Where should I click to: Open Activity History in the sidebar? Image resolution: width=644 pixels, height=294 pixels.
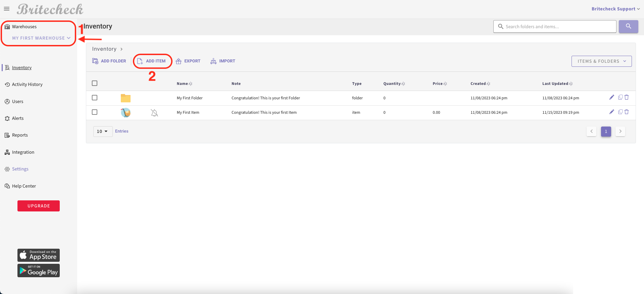click(x=27, y=85)
